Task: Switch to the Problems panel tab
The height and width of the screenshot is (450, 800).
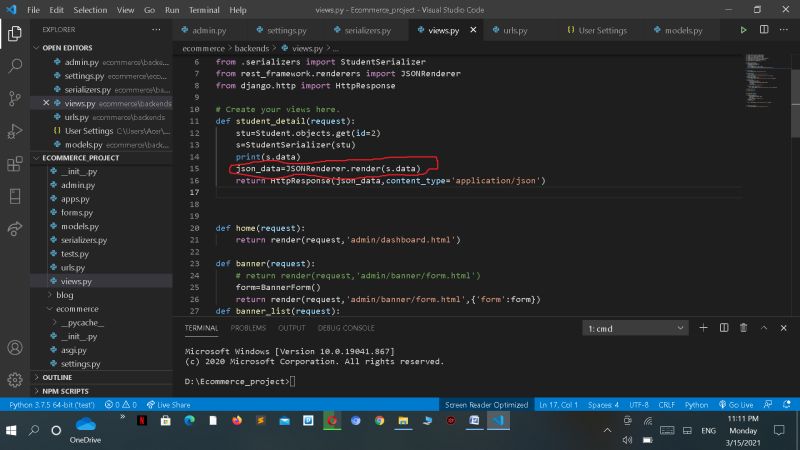Action: 248,328
